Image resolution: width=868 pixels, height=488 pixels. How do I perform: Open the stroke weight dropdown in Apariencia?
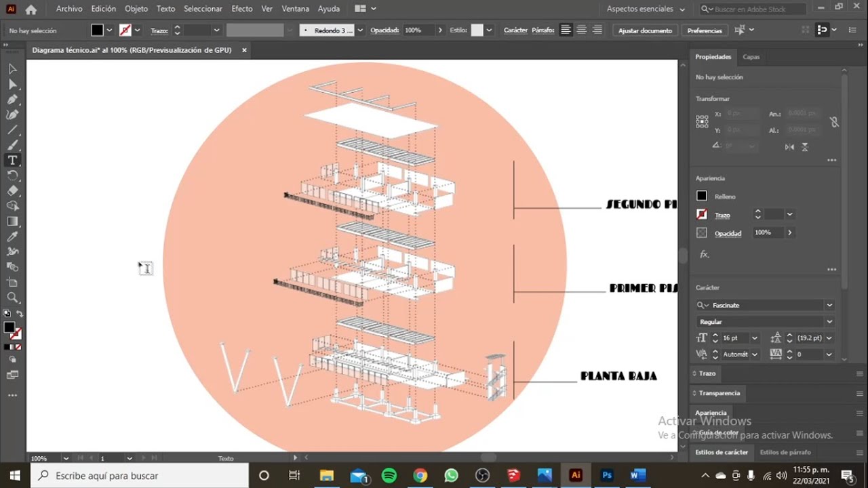[789, 214]
